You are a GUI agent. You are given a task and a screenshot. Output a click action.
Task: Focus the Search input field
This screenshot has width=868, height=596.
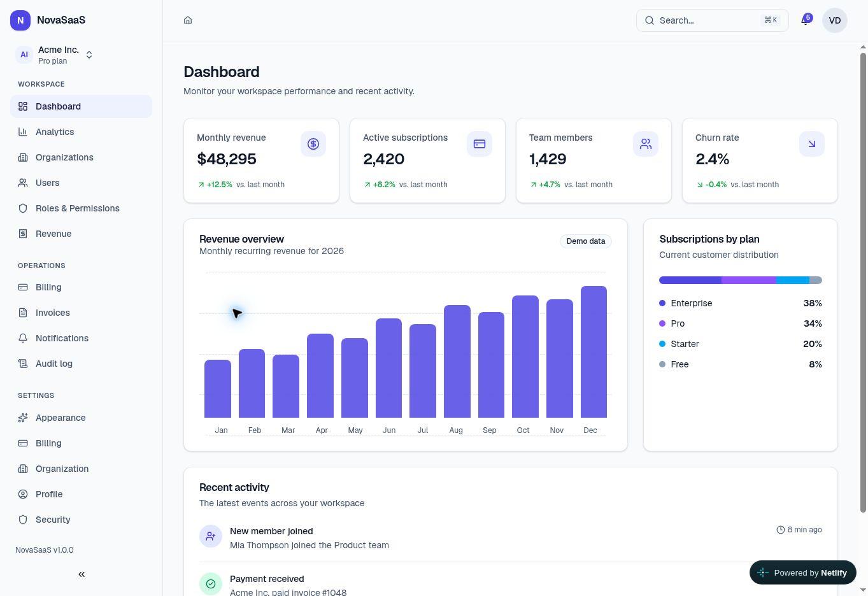(713, 20)
